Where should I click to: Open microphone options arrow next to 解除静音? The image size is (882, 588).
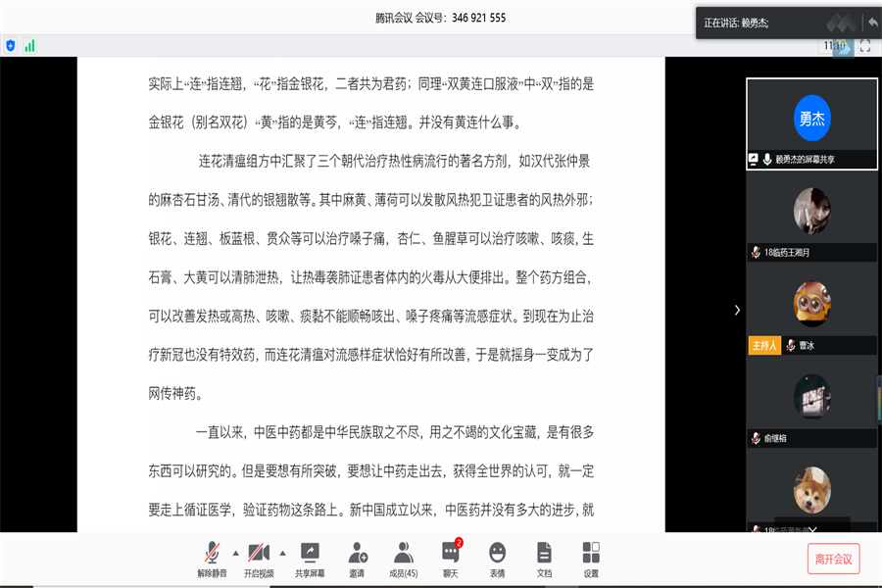pyautogui.click(x=235, y=554)
